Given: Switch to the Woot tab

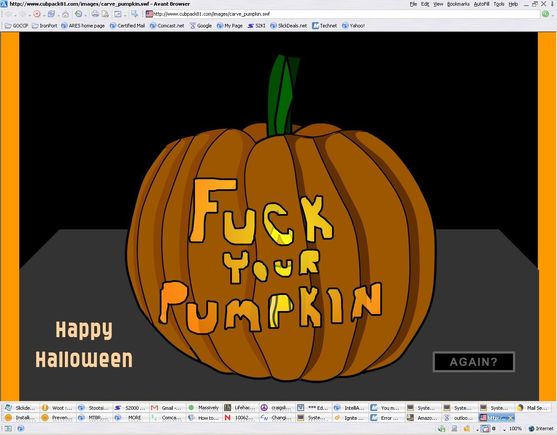Looking at the screenshot, I should [58, 408].
